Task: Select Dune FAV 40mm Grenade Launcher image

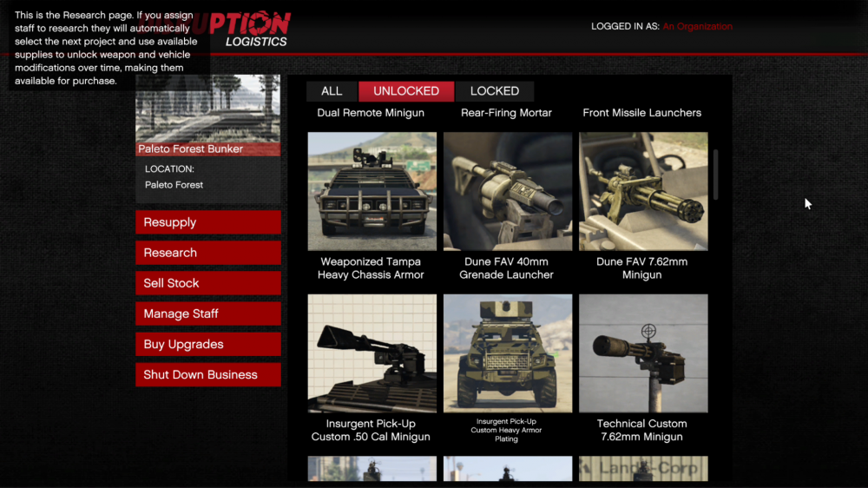Action: click(508, 191)
